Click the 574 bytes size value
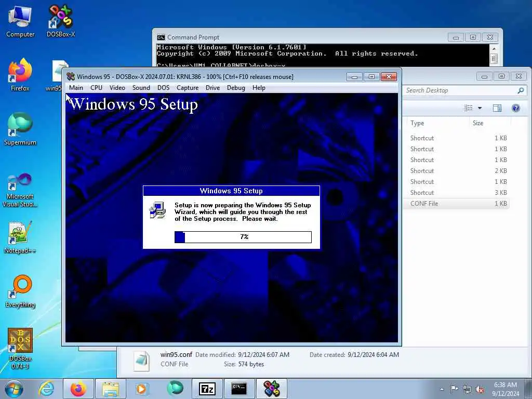 point(251,364)
